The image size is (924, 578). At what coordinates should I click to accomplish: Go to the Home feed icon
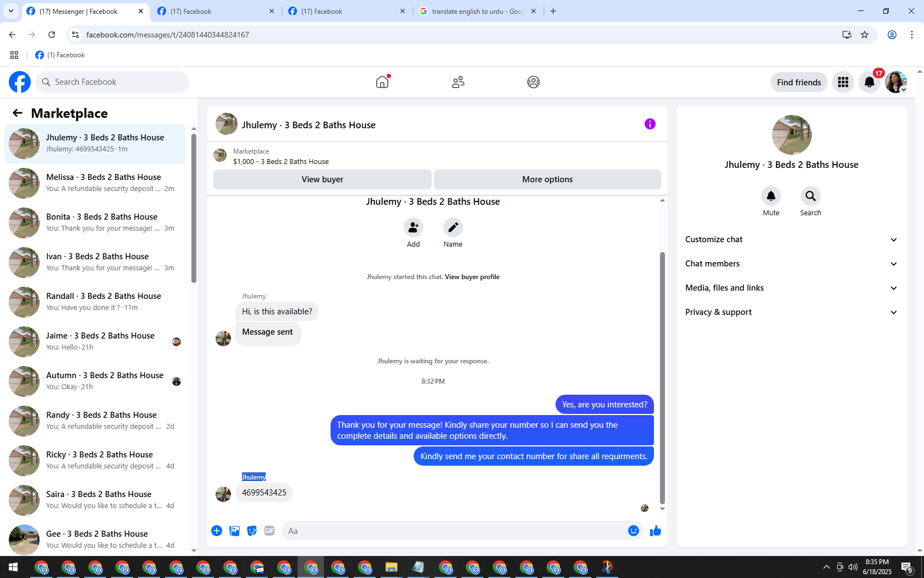tap(382, 82)
